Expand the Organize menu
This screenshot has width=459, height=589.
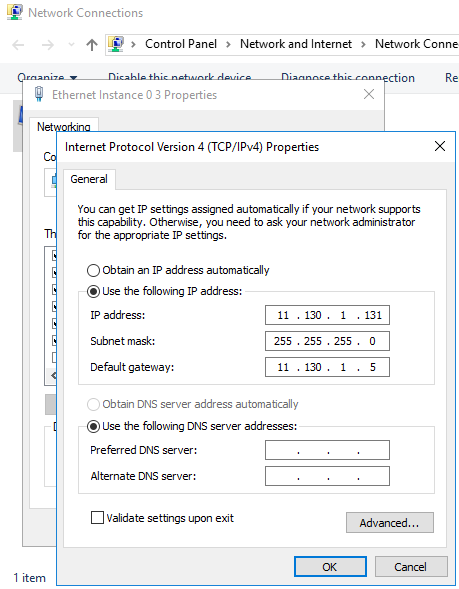47,77
